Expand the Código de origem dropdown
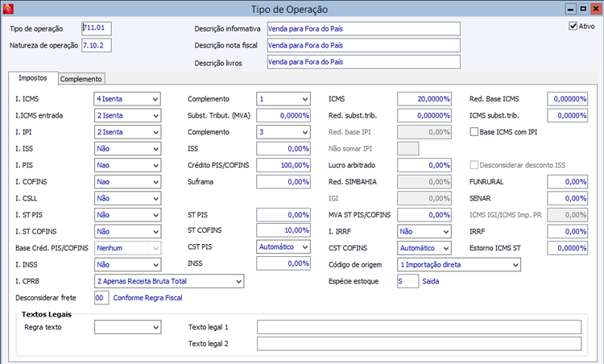 point(515,263)
